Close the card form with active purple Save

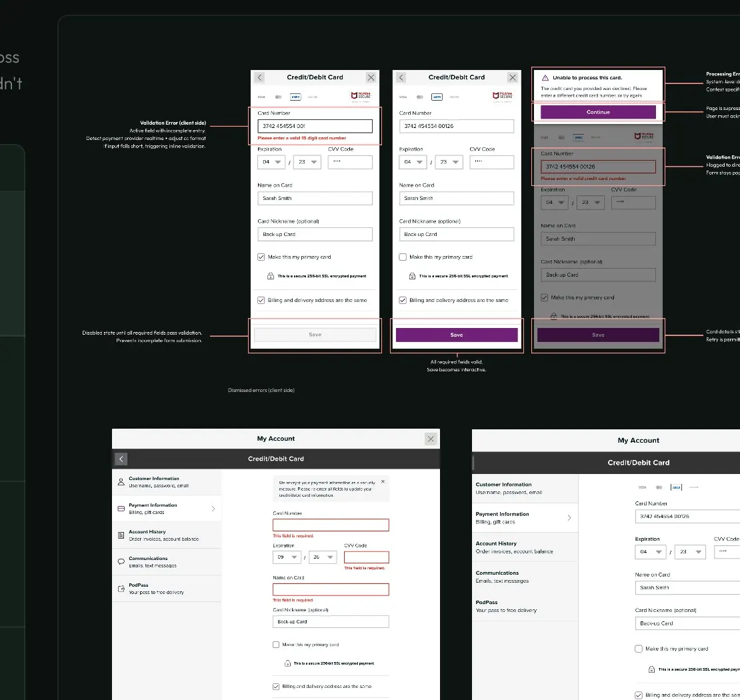[513, 77]
